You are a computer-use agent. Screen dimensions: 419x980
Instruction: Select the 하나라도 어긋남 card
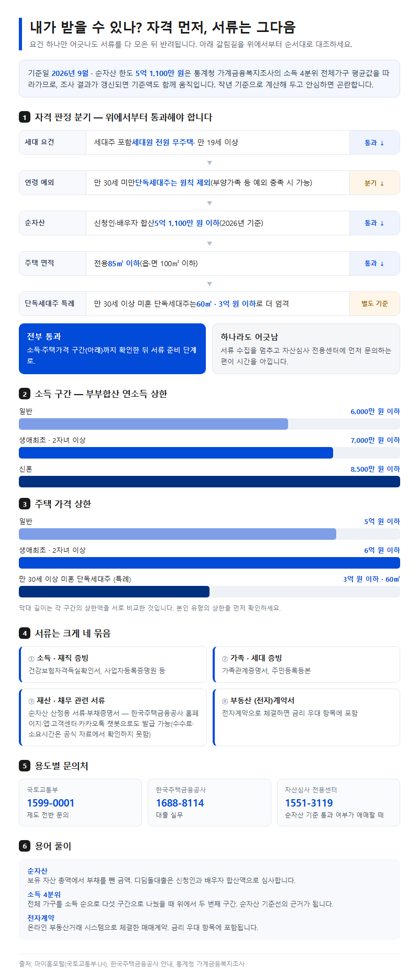pyautogui.click(x=306, y=349)
